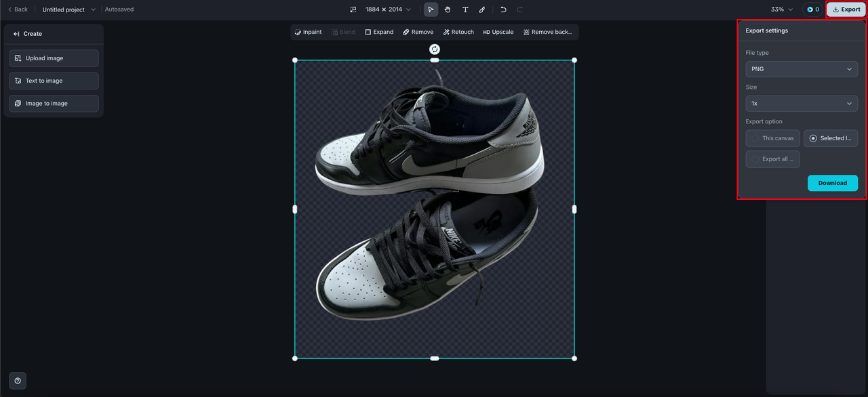Viewport: 868px width, 397px height.
Task: Open the 33% zoom level dropdown
Action: click(x=782, y=9)
